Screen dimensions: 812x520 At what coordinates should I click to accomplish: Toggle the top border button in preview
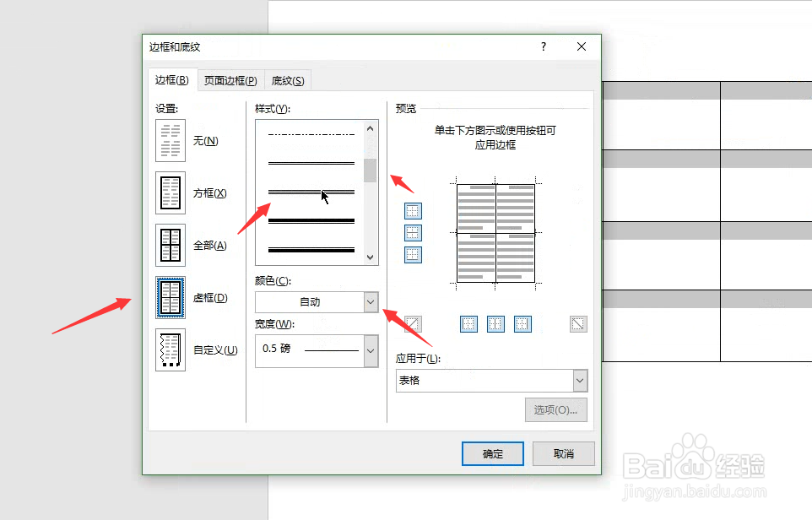(413, 211)
